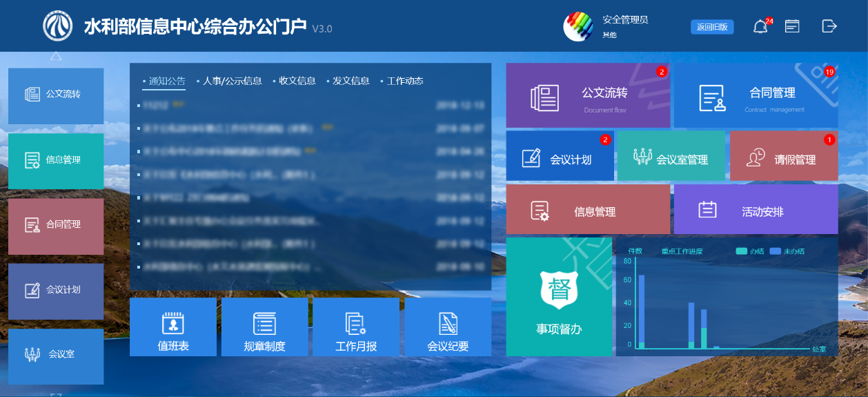The height and width of the screenshot is (397, 868).
Task: Switch to the 收文信息 tab
Action: 297,81
